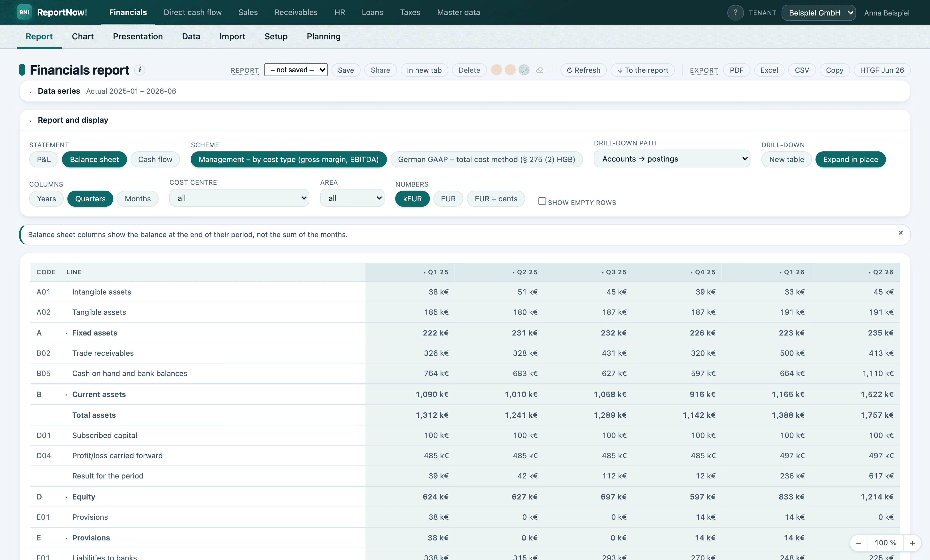Set numbers to EUR + cents
Screen dimensions: 930x560
pyautogui.click(x=496, y=199)
